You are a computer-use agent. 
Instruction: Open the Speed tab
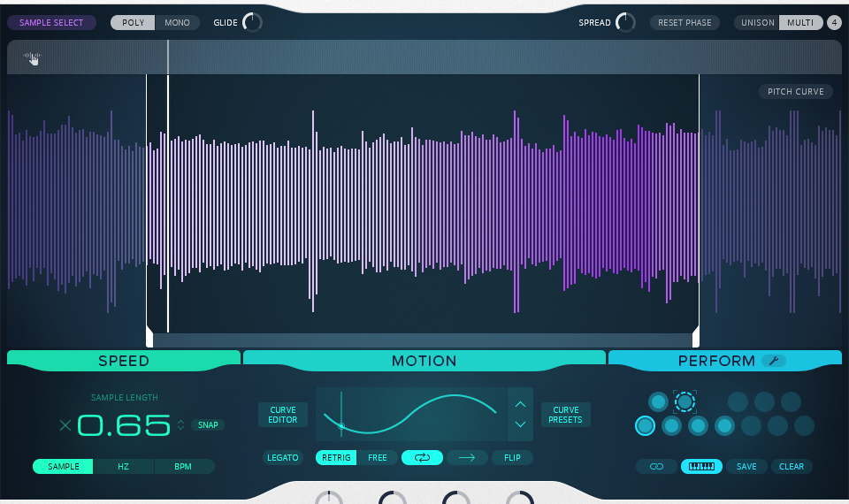pyautogui.click(x=124, y=361)
